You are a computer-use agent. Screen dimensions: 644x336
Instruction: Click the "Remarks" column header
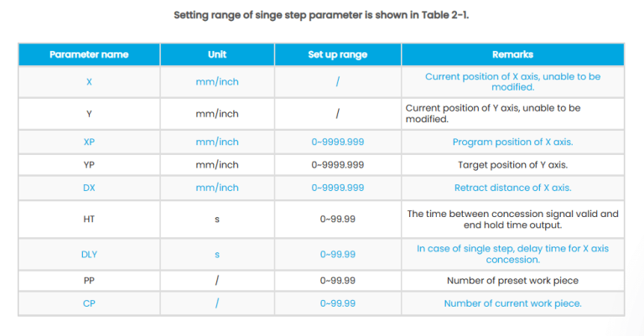pos(512,54)
